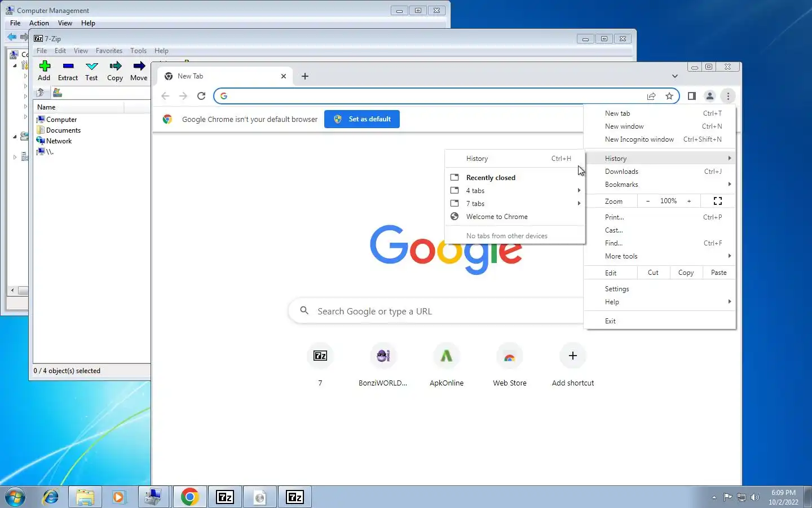
Task: Open Downloads from the Chrome menu
Action: (660, 172)
